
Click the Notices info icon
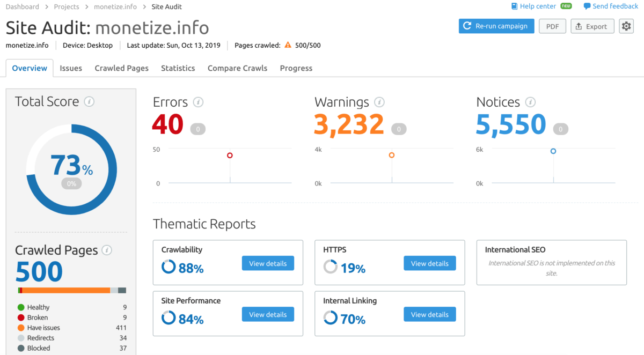click(530, 102)
